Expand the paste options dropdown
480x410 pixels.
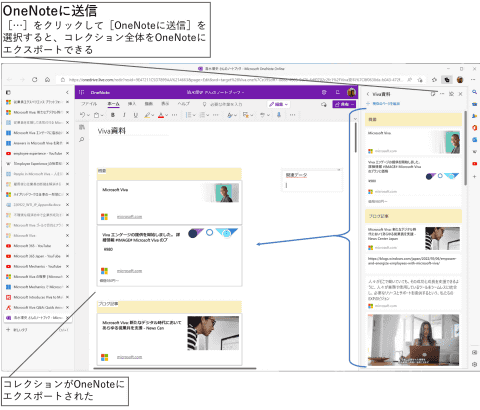tap(102, 115)
